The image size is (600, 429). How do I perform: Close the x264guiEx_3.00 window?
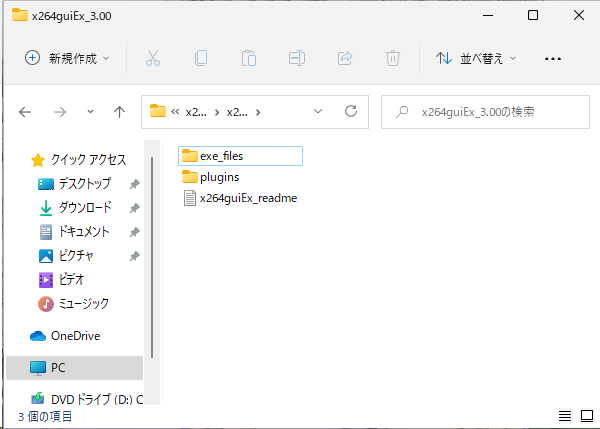pos(579,15)
